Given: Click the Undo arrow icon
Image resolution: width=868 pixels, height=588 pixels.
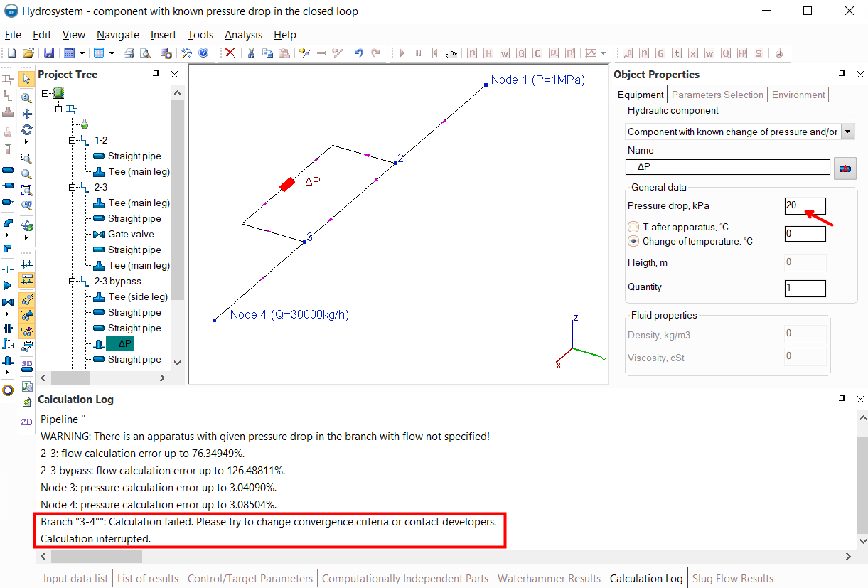Looking at the screenshot, I should [x=358, y=53].
